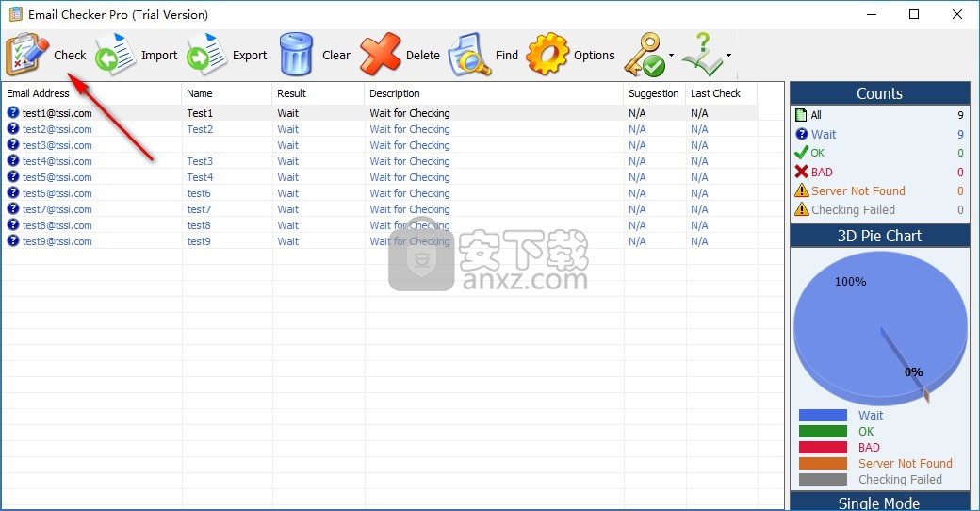This screenshot has width=980, height=511.
Task: Click the test7 name cell
Action: click(200, 209)
